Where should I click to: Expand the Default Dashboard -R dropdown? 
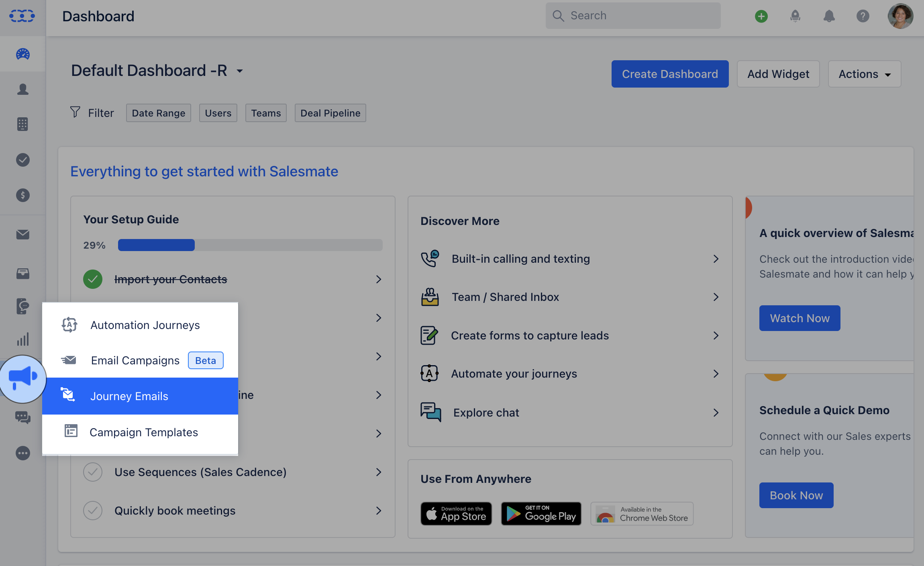point(240,71)
